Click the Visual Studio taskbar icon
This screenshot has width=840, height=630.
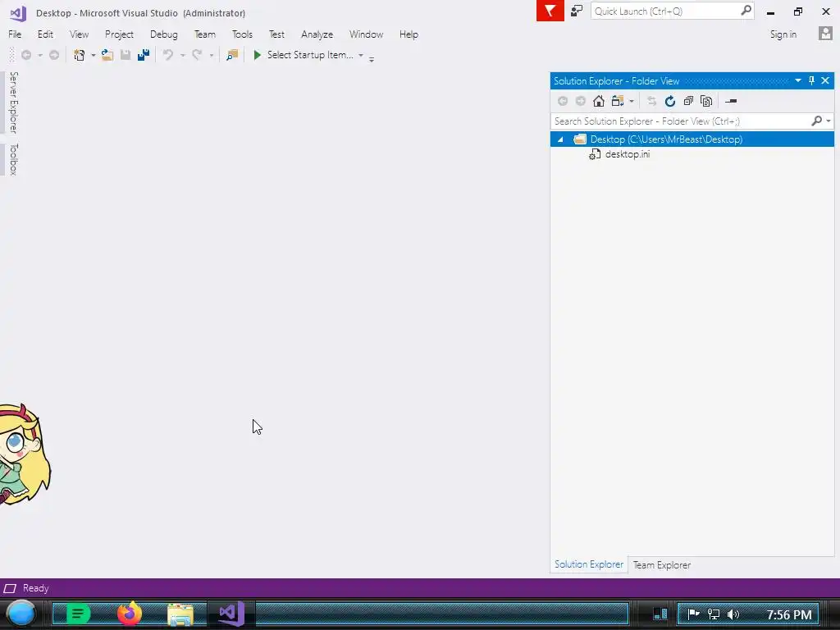tap(231, 614)
